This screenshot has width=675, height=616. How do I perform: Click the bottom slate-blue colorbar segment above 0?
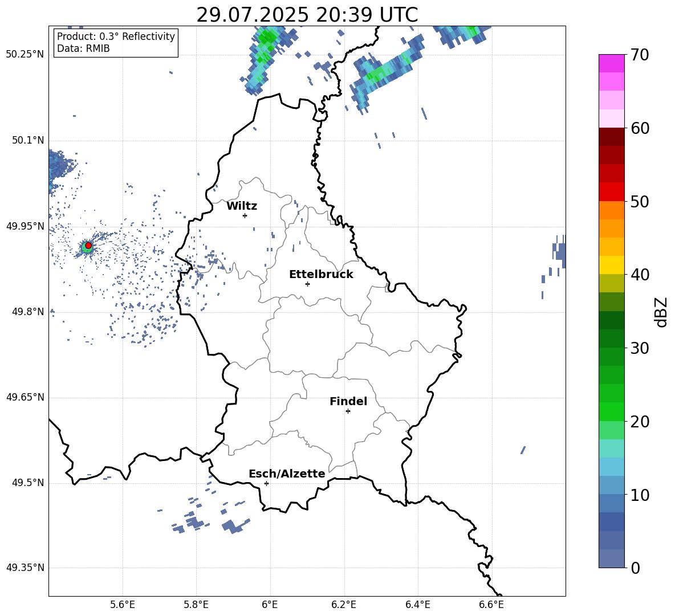[x=611, y=558]
